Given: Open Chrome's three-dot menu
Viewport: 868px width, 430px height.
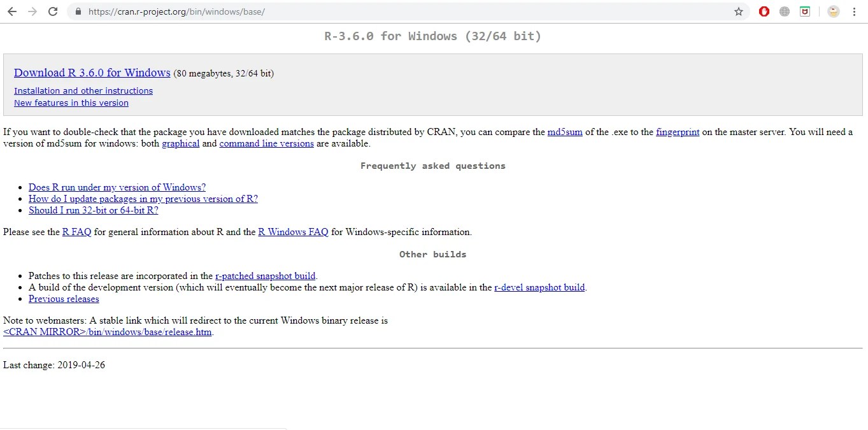Looking at the screenshot, I should click(x=854, y=11).
